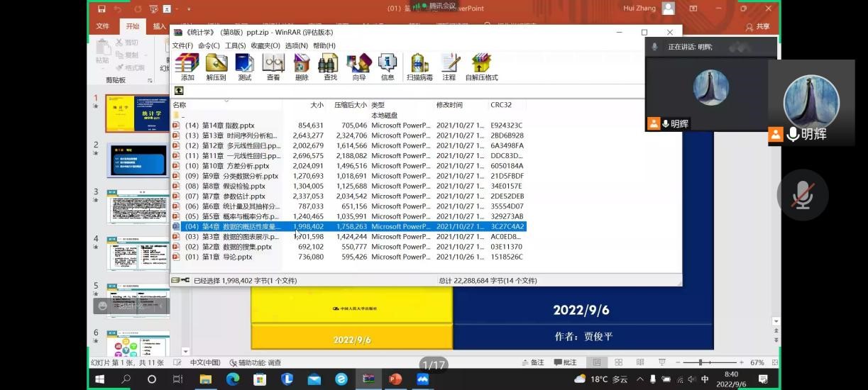The image size is (868, 390).
Task: Open the 选项(N) menu in WinRAR
Action: (296, 45)
